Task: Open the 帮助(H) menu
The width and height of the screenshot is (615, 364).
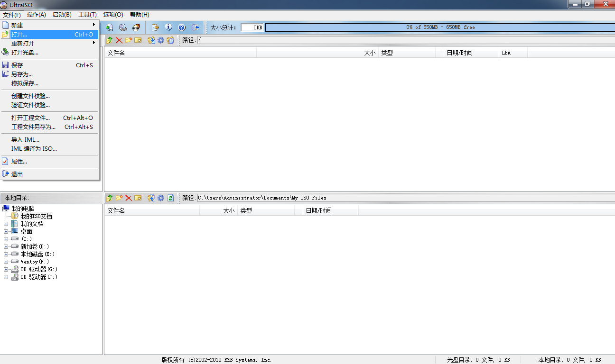Action: [140, 15]
